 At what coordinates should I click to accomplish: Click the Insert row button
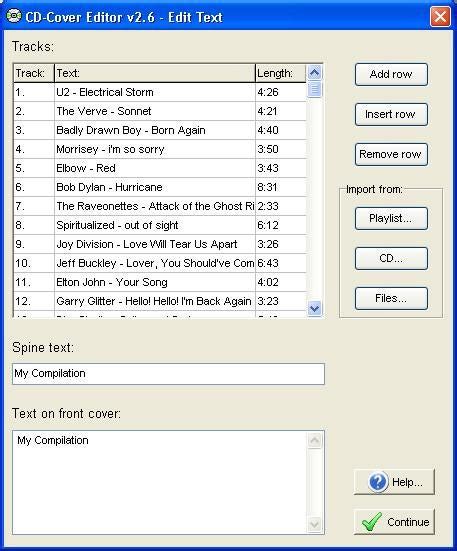pos(391,115)
